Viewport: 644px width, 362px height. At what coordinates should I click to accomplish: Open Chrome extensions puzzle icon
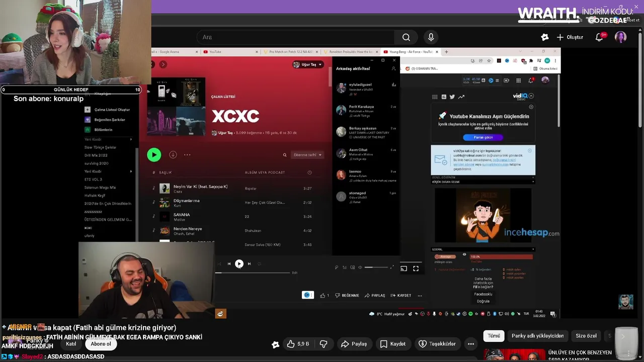click(x=530, y=61)
